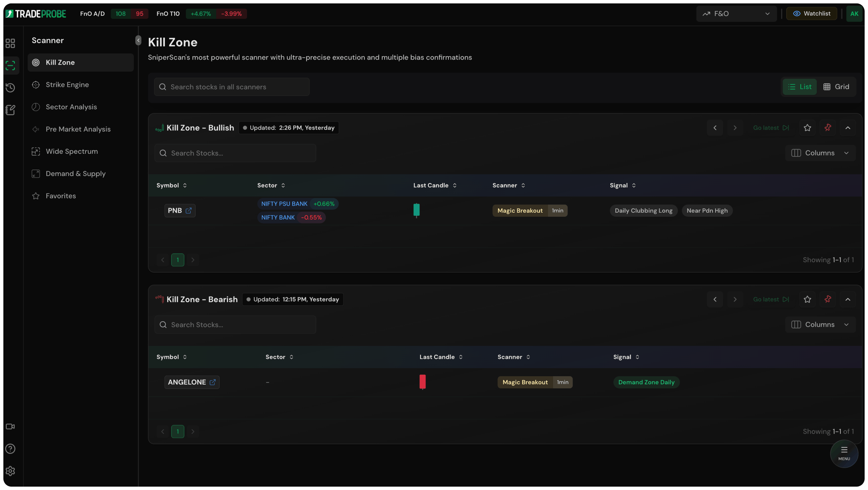The height and width of the screenshot is (490, 868).
Task: Go to previous Bullish scan snapshot
Action: [715, 128]
